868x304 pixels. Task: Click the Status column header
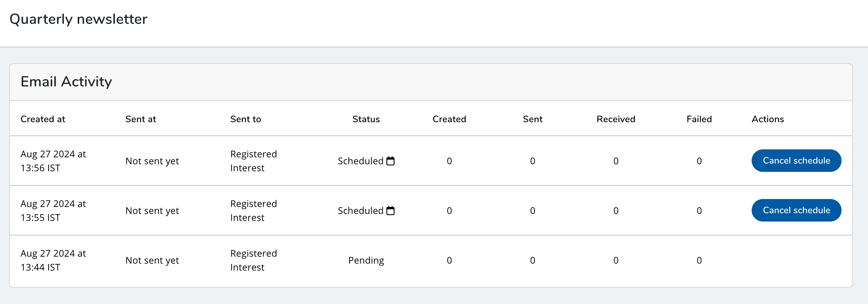pyautogui.click(x=366, y=119)
